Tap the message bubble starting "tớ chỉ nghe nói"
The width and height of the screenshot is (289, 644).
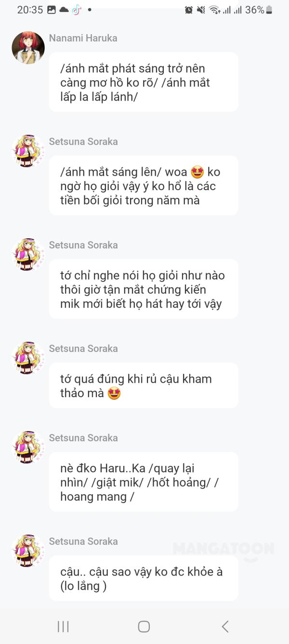click(144, 289)
